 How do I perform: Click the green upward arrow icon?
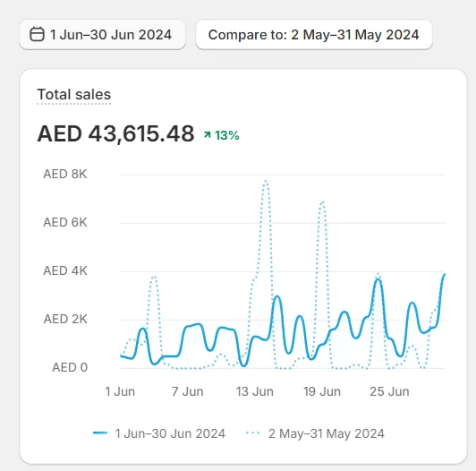coord(208,134)
